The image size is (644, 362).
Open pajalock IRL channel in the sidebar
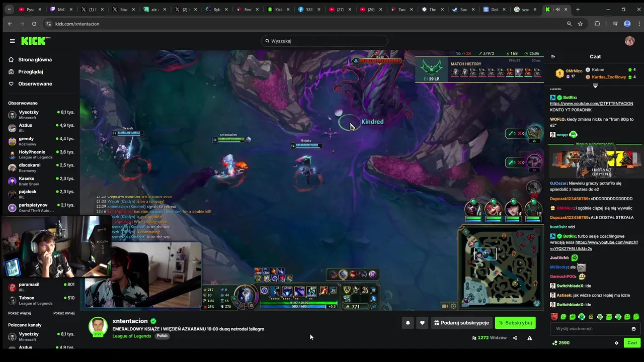point(41,195)
